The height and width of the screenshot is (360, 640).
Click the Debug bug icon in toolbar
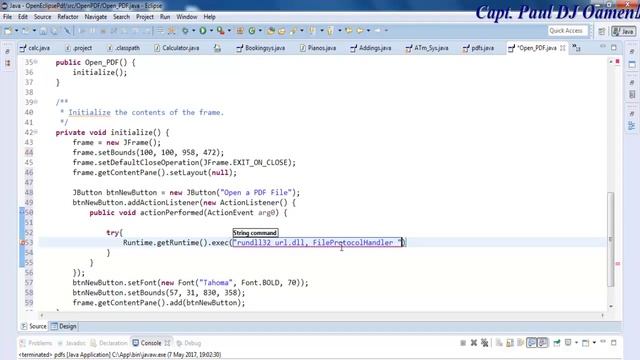tap(185, 31)
